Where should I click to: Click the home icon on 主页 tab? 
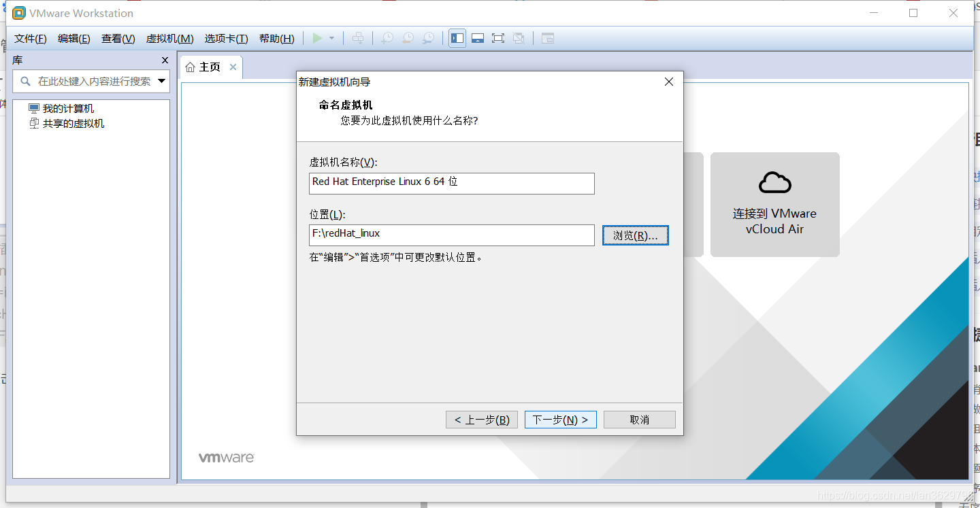(191, 67)
